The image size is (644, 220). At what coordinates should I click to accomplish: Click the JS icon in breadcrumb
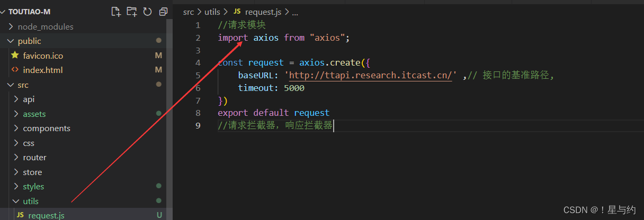(x=237, y=12)
